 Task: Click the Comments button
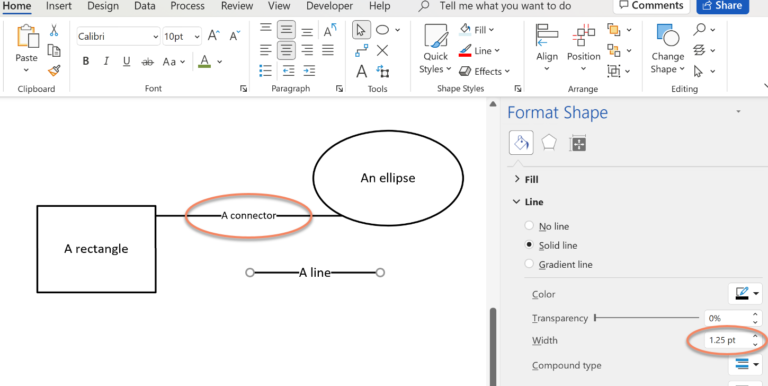(651, 6)
